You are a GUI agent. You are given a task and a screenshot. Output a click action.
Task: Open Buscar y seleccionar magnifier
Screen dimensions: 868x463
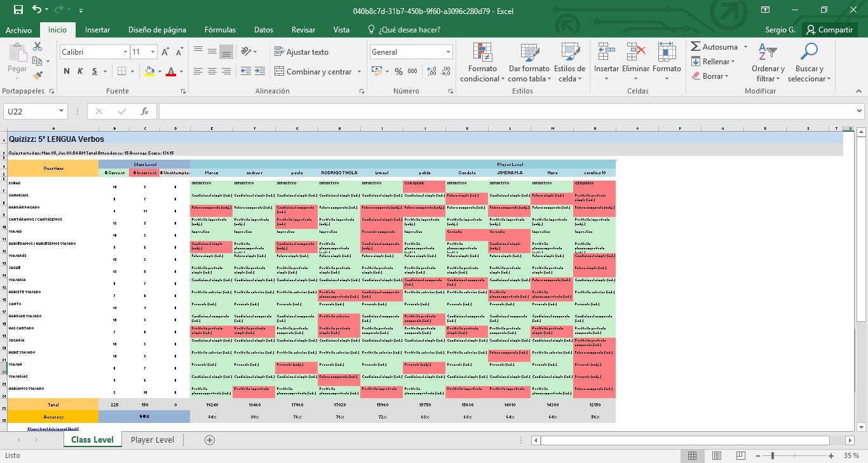pos(809,64)
